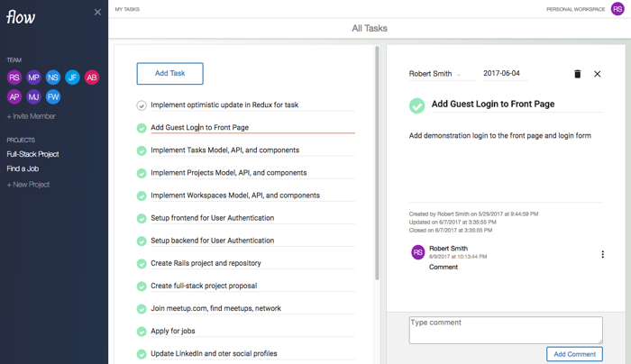
Task: Click the RS team member avatar in sidebar
Action: 14,77
